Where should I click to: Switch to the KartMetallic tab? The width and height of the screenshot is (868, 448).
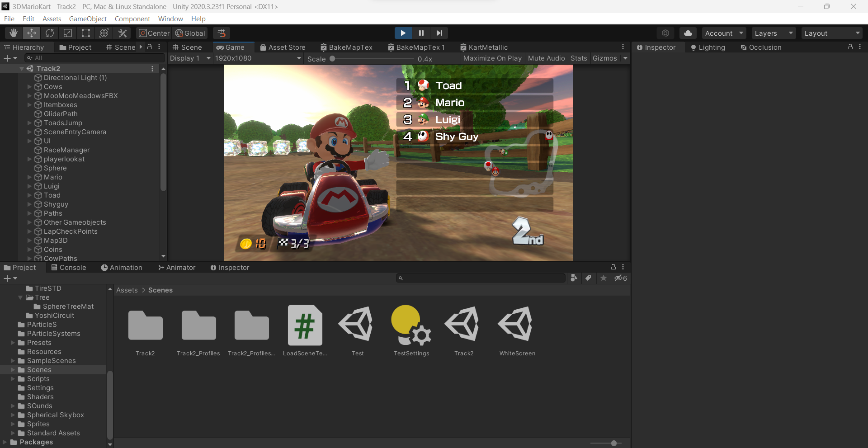[x=484, y=47]
